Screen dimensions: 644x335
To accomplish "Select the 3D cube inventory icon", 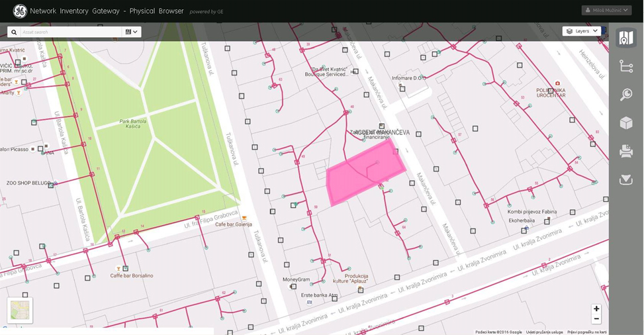I will coord(625,123).
